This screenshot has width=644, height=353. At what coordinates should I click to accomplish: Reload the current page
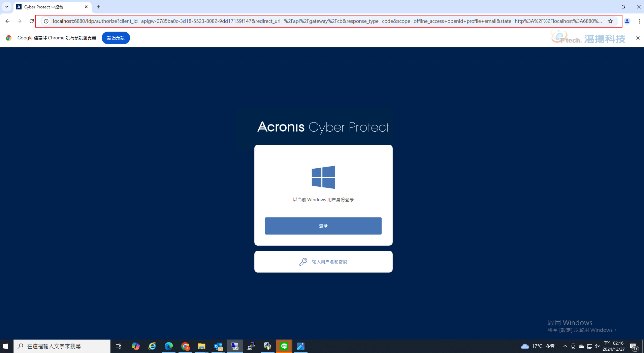pyautogui.click(x=32, y=21)
